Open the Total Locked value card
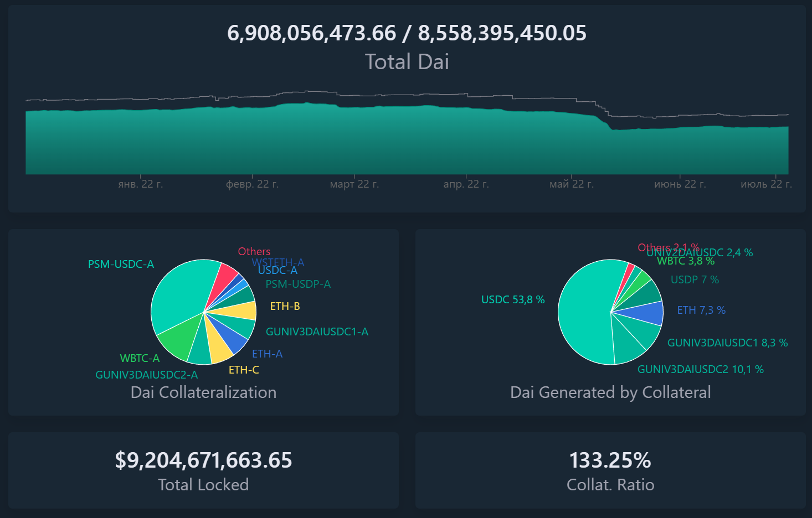The width and height of the screenshot is (812, 518). pos(203,470)
